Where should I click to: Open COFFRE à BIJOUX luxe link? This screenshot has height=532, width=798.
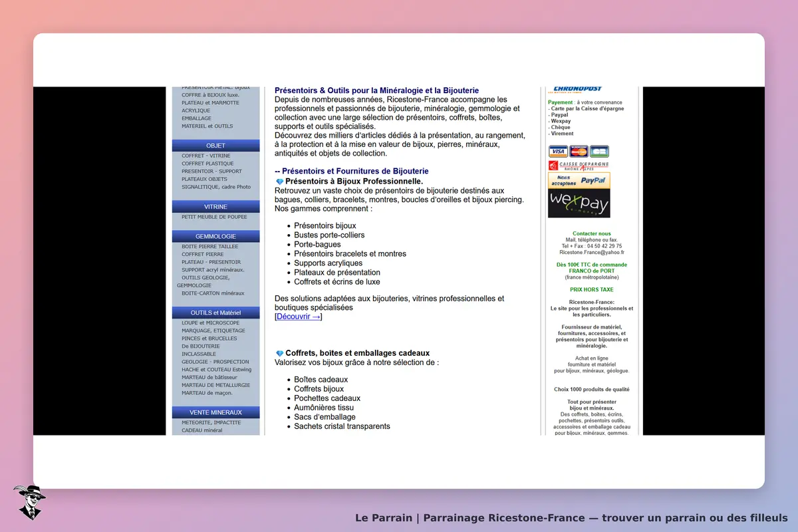click(210, 95)
